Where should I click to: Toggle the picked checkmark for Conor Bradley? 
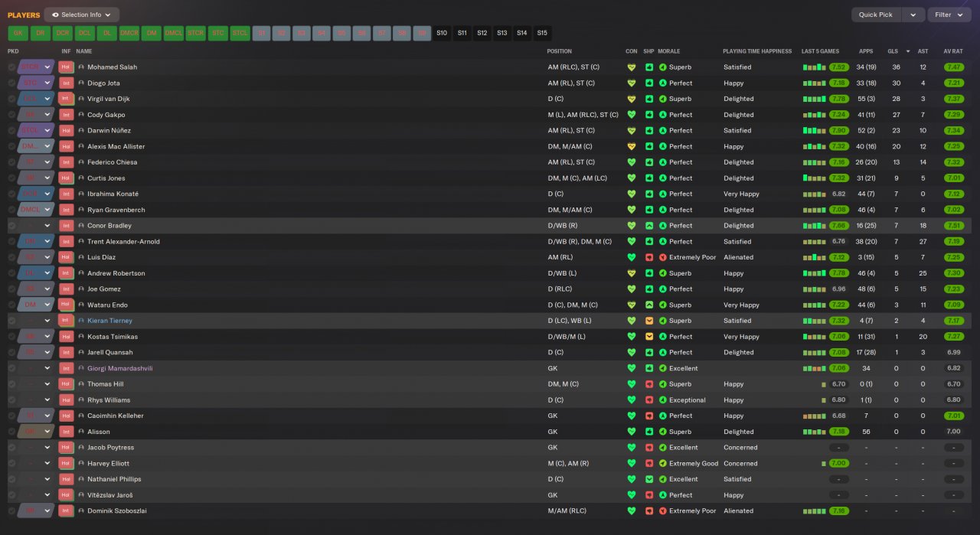point(11,226)
